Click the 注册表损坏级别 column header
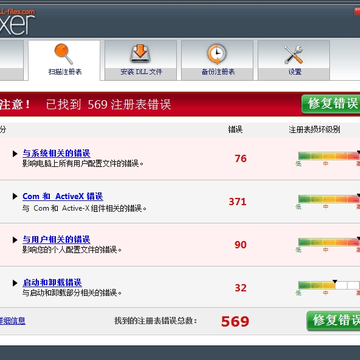 click(x=314, y=130)
